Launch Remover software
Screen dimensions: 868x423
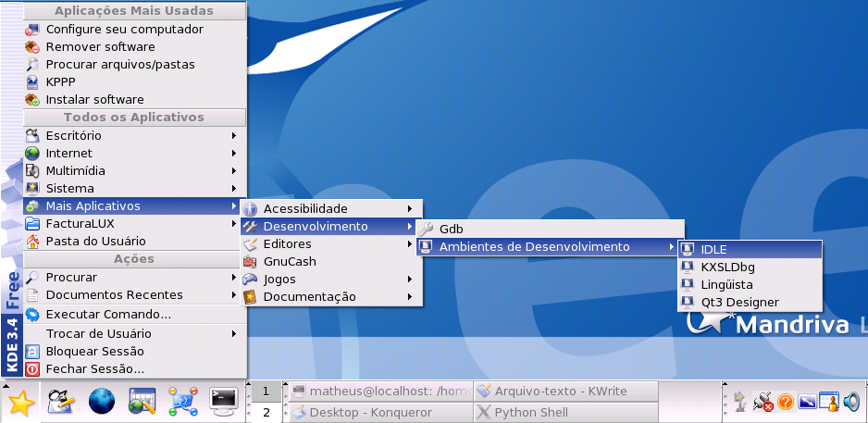click(134, 46)
